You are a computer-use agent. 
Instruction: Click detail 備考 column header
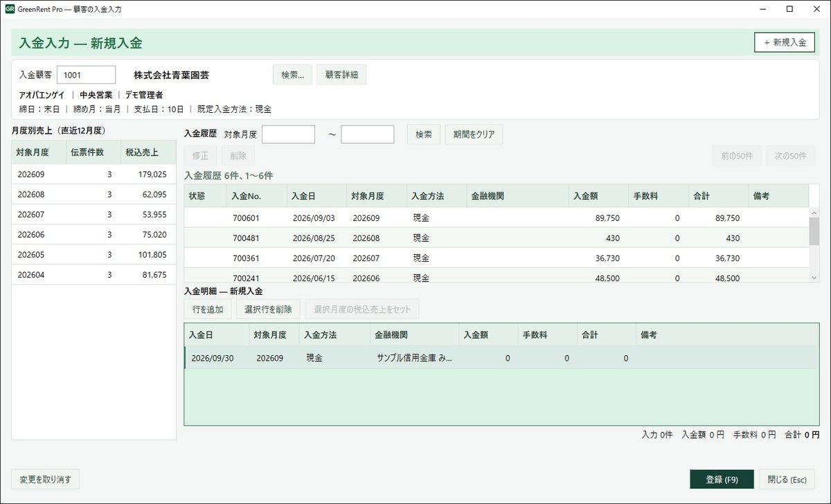coord(727,334)
